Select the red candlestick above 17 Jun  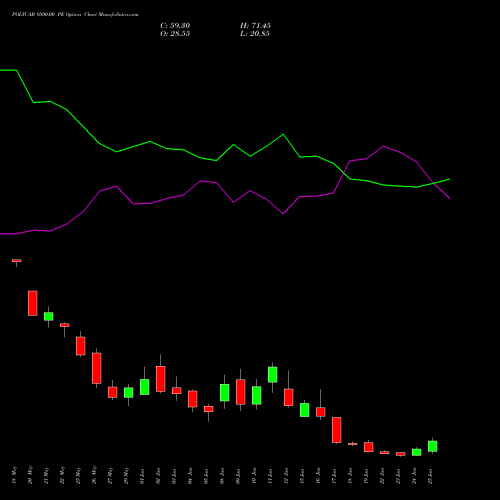337,430
